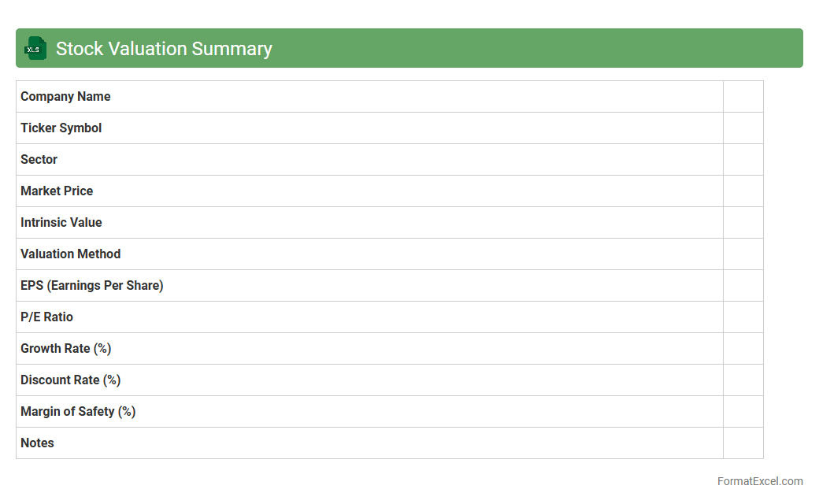Click the empty value cell beside Notes
819x504 pixels.
point(743,443)
